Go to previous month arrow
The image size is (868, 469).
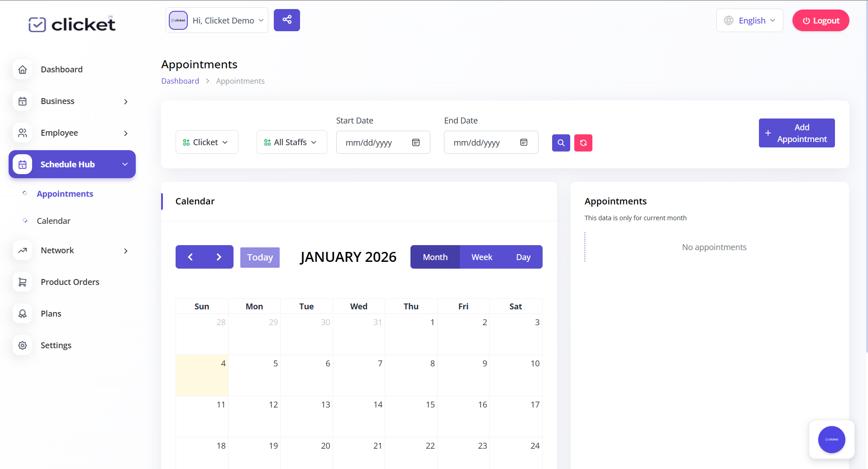(x=190, y=257)
